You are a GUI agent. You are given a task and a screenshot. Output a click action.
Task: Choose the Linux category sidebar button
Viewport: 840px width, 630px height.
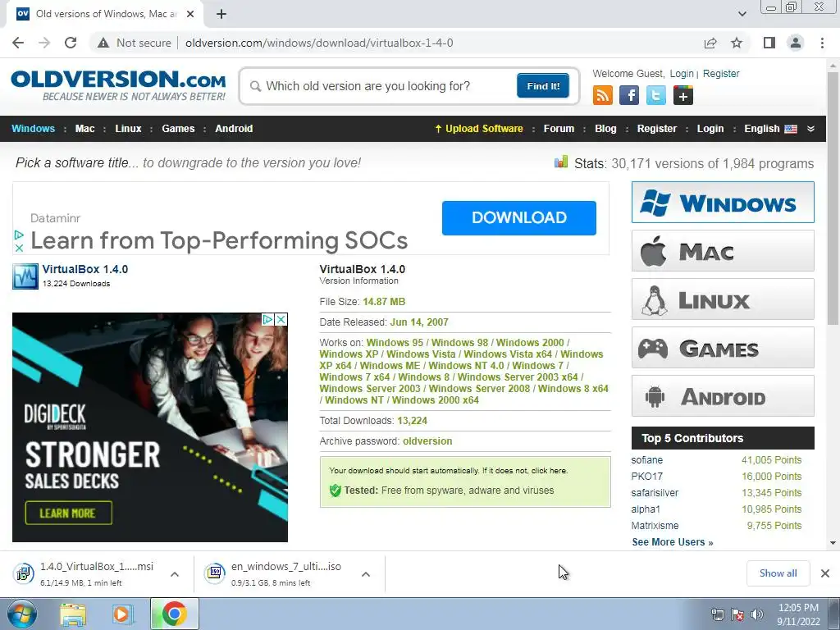tap(722, 299)
